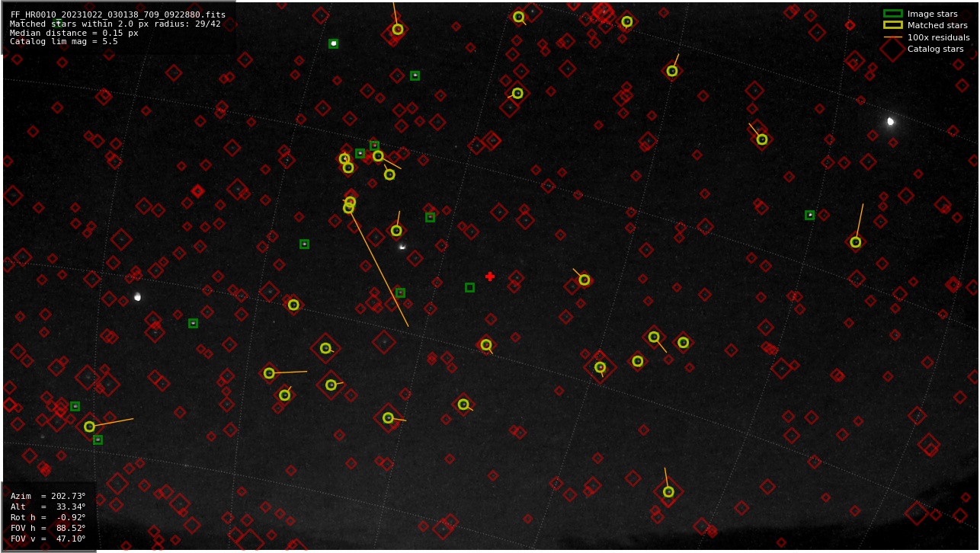
Task: Click the 'FOV h = 88.52°' readout
Action: pos(48,528)
